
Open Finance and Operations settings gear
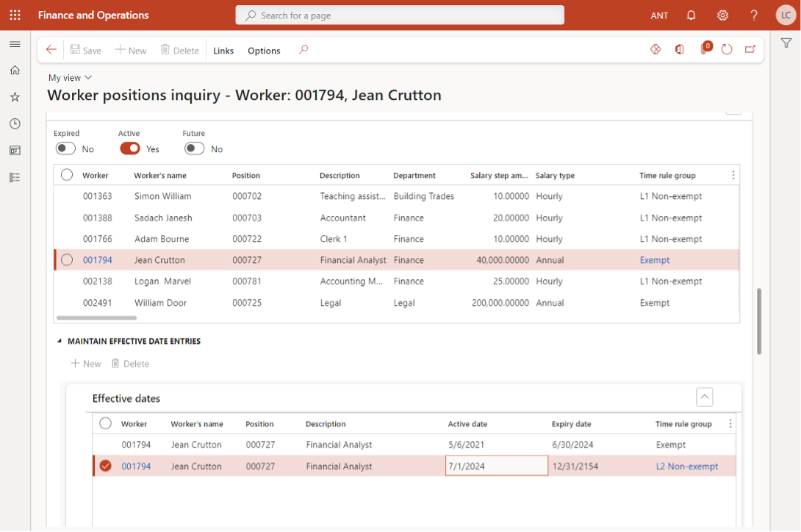(x=722, y=15)
